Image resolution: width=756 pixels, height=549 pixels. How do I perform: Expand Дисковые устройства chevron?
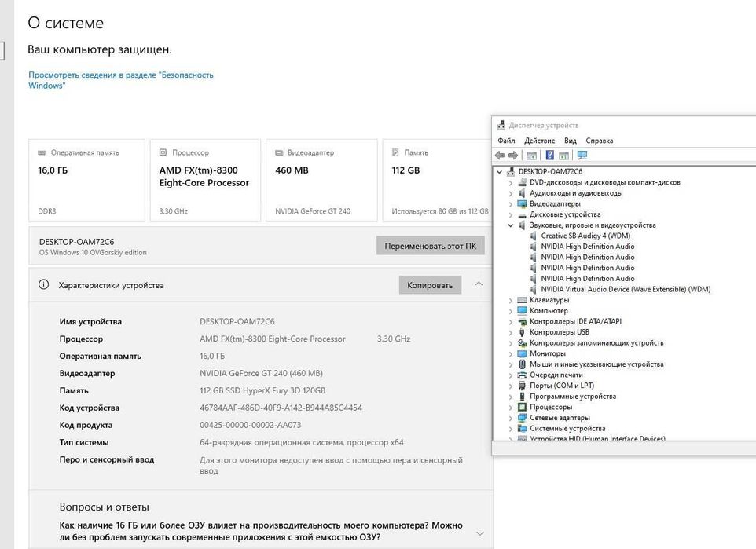click(511, 214)
